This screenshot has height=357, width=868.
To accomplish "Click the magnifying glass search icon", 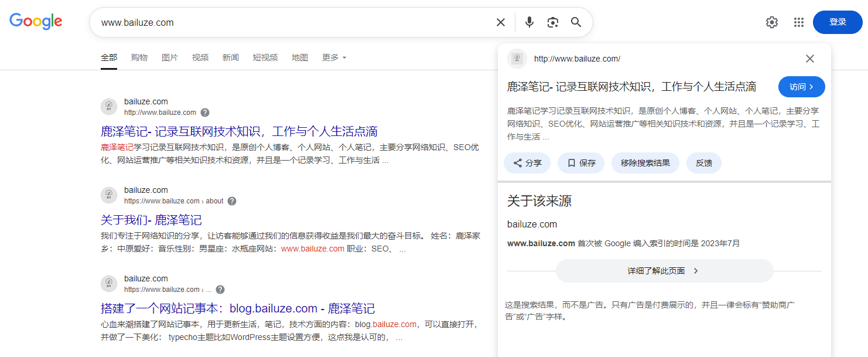I will point(576,22).
